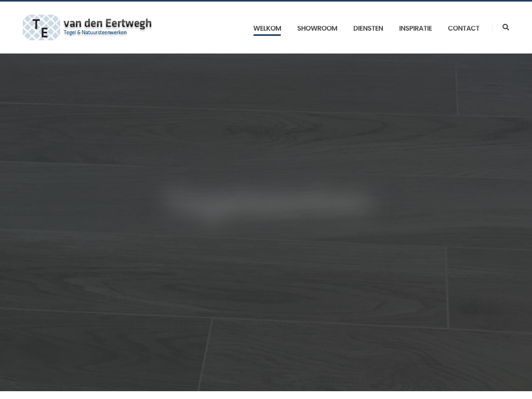Image resolution: width=532 pixels, height=399 pixels.
Task: Click empty header space between logo and menu
Action: coord(203,28)
